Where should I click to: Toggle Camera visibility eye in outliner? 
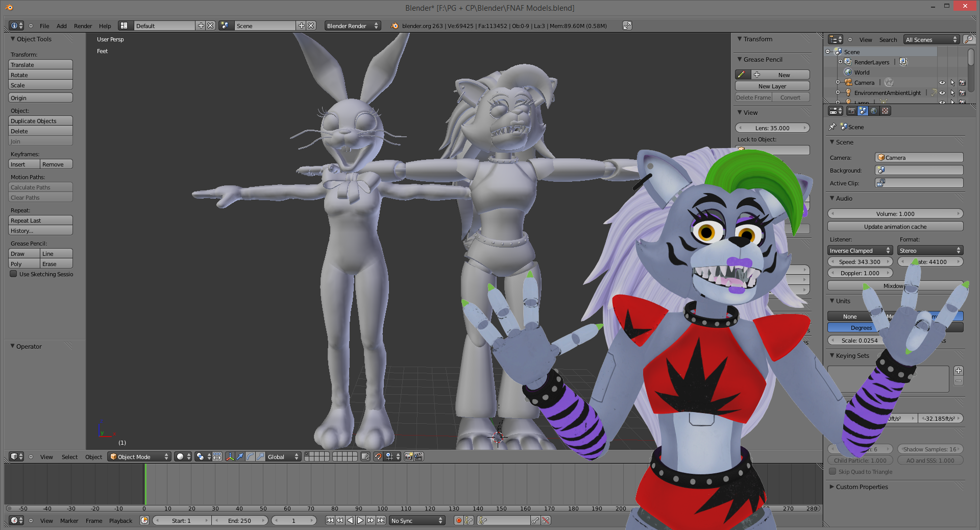tap(942, 83)
